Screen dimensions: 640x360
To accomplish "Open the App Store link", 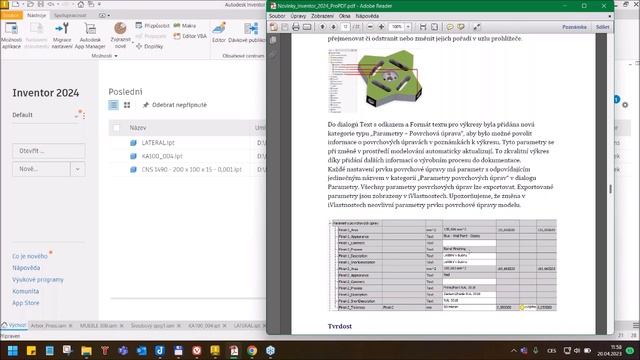I will 26,303.
